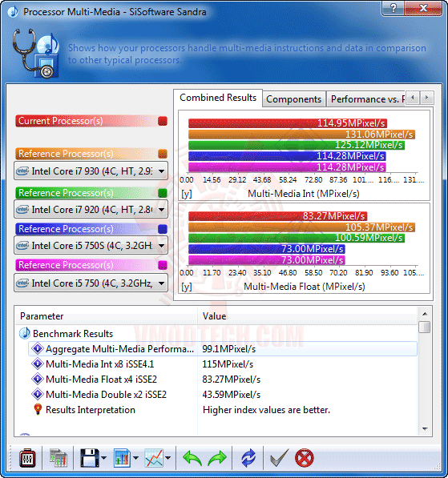Click the line graph chart icon
448x478 pixels.
(154, 458)
